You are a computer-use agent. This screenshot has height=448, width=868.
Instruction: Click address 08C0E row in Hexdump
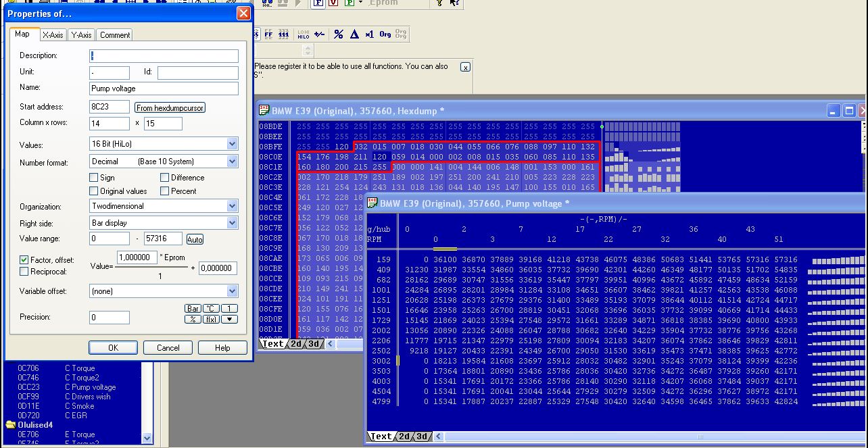[271, 157]
